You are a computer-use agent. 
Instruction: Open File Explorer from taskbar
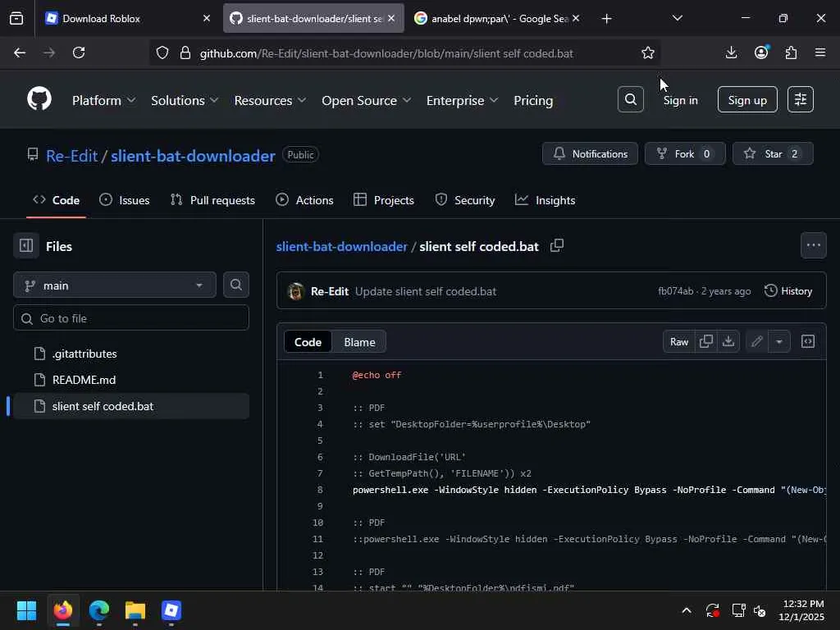pos(135,610)
